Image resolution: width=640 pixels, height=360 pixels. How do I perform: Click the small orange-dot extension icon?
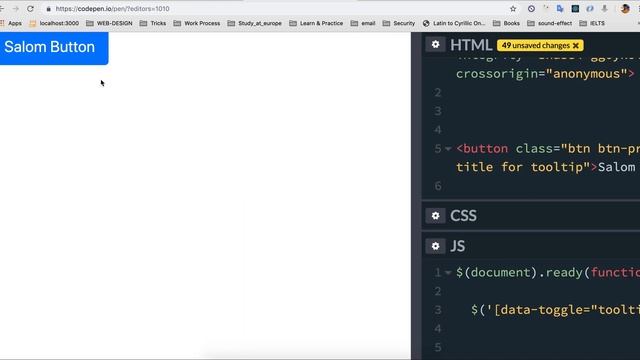click(546, 8)
